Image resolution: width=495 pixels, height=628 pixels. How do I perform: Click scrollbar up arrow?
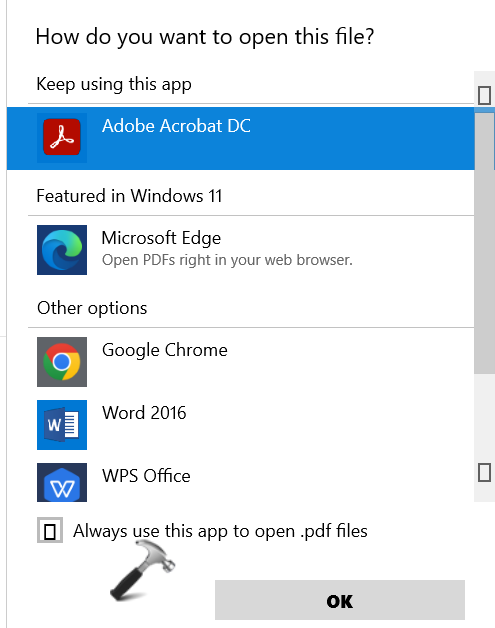pos(484,95)
